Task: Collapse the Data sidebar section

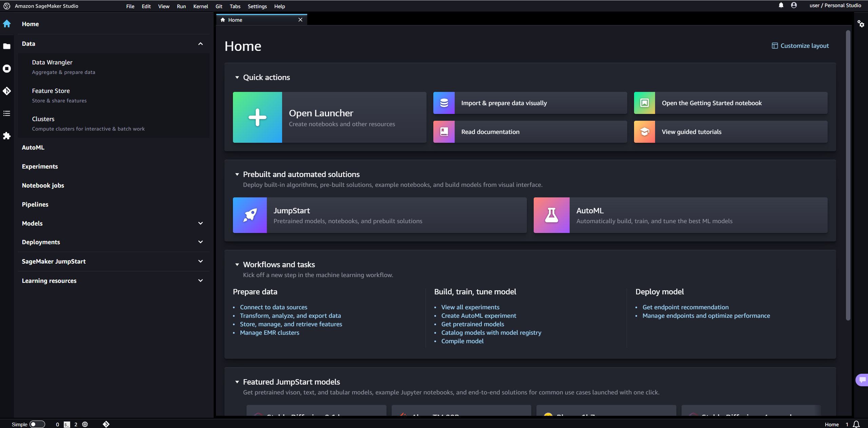Action: [200, 44]
